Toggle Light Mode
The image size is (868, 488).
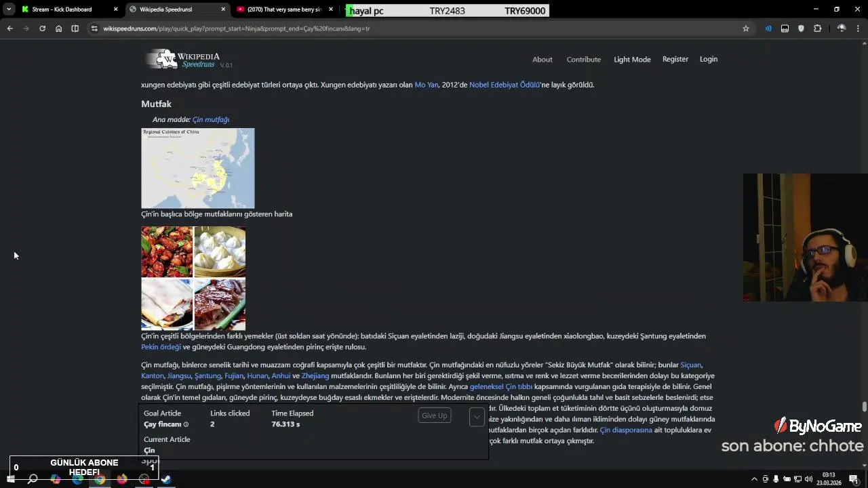pyautogui.click(x=632, y=60)
